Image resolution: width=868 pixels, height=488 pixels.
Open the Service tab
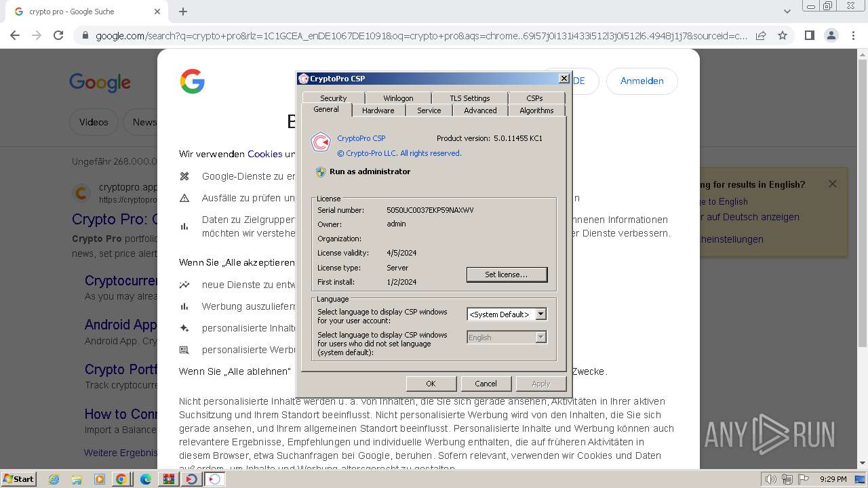[x=429, y=110]
